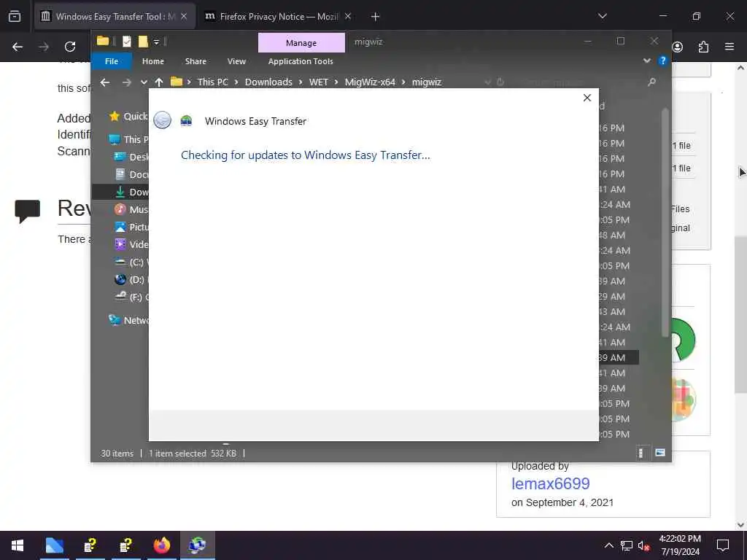This screenshot has height=560, width=747.
Task: Close the Firefox Privacy Notice tab
Action: 348,16
